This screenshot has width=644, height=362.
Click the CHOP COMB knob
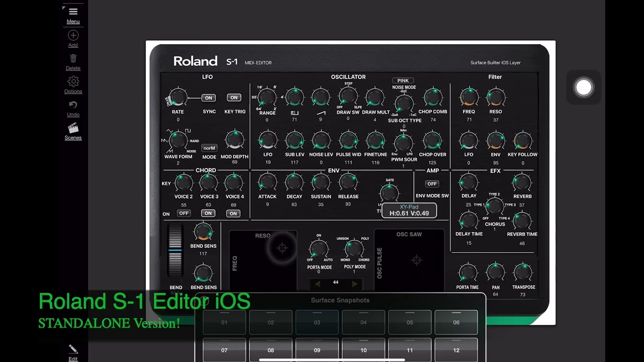tap(433, 97)
